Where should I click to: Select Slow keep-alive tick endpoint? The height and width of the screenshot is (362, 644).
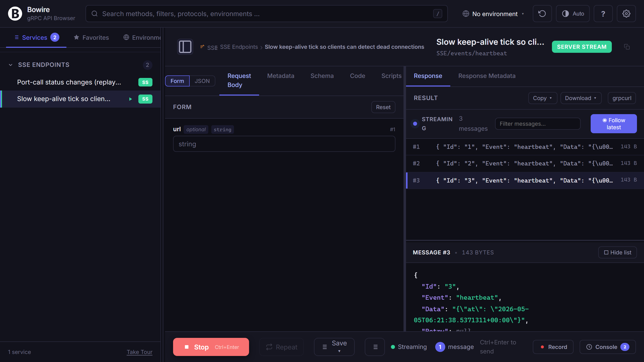point(80,99)
